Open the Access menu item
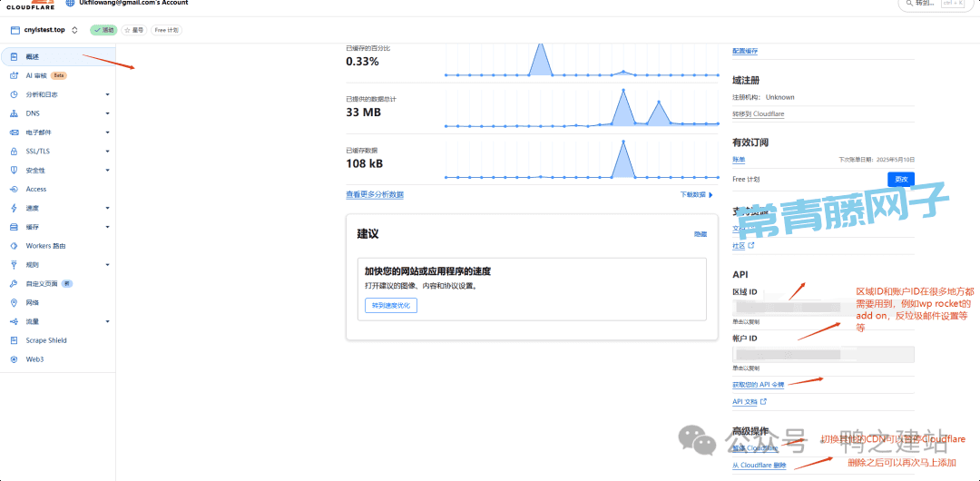The width and height of the screenshot is (980, 481). coord(58,189)
